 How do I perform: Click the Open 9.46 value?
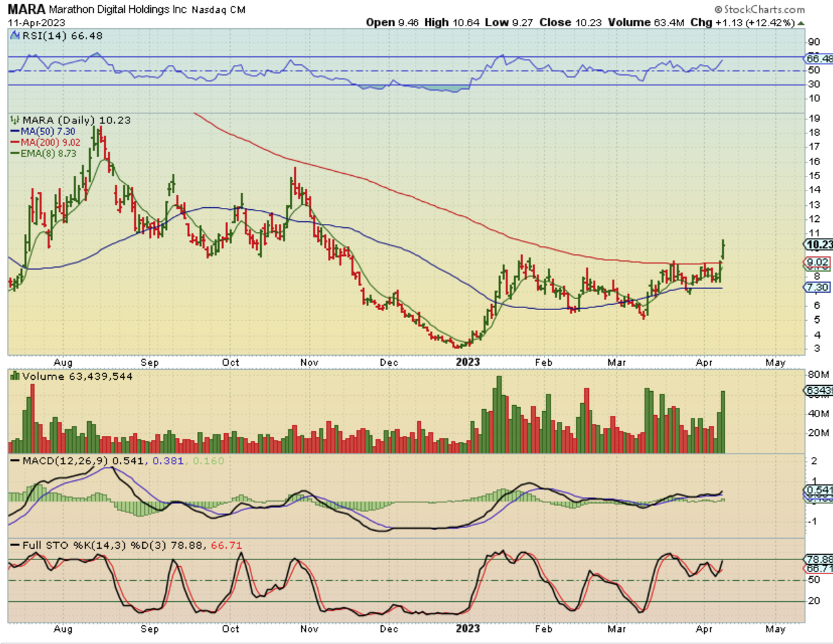pyautogui.click(x=392, y=22)
